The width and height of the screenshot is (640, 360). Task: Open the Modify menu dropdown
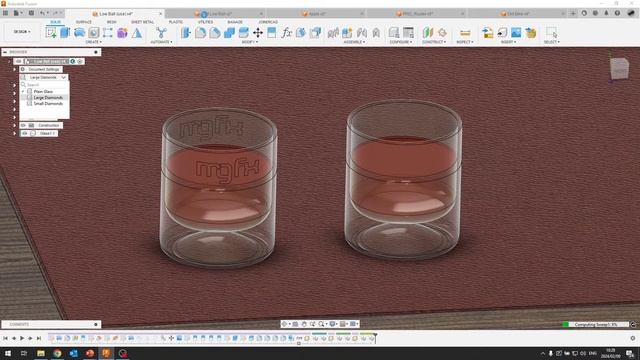click(249, 42)
